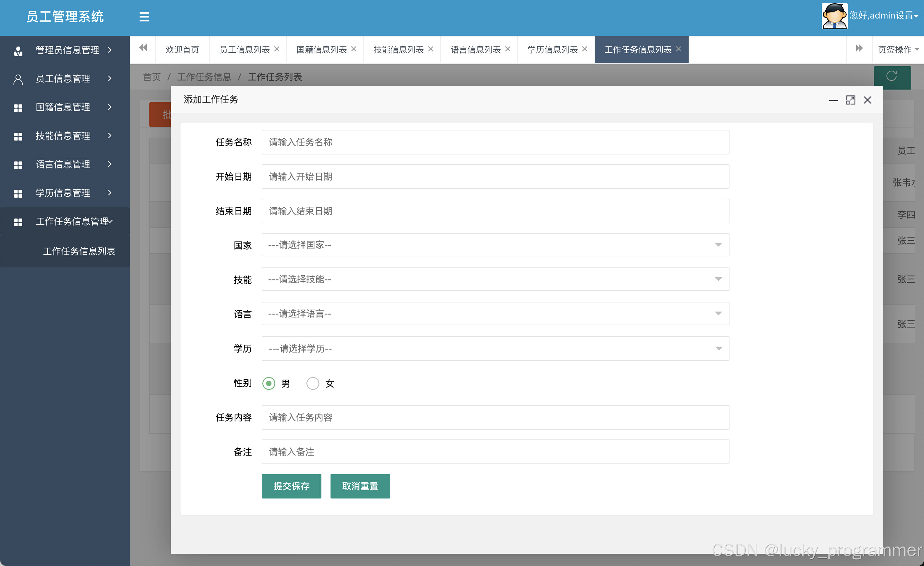Toggle sidebar with hamburger menu icon
The width and height of the screenshot is (924, 566).
144,17
